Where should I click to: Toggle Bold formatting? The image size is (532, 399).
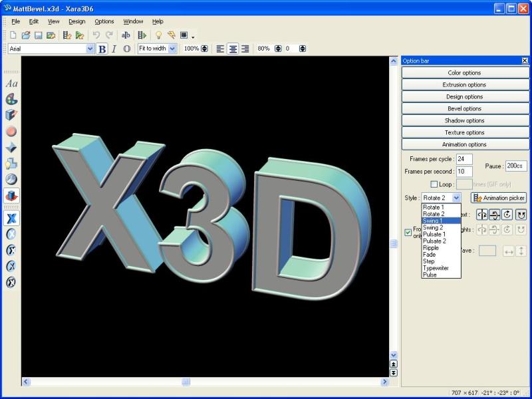tap(102, 49)
